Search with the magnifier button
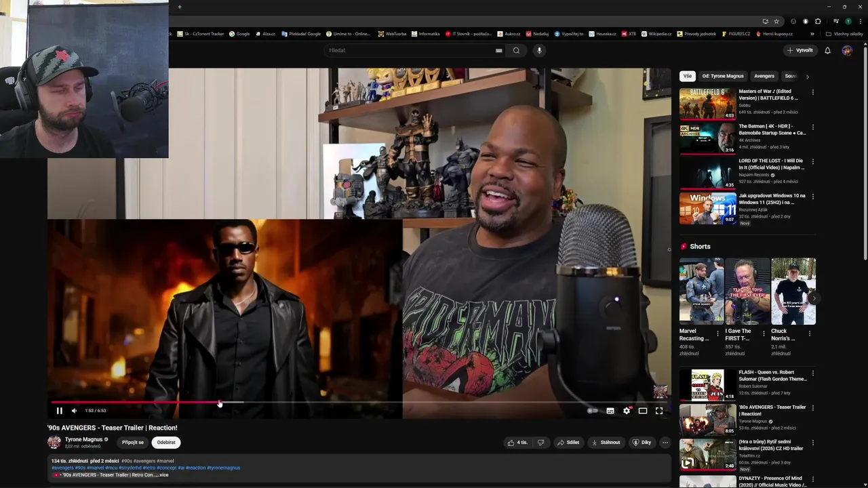 click(516, 50)
